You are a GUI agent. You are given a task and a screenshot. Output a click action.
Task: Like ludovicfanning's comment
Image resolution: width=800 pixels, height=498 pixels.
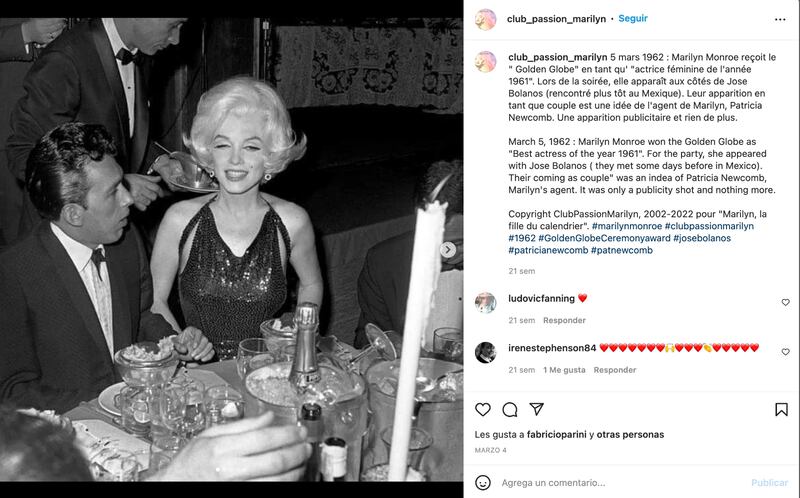(x=785, y=303)
